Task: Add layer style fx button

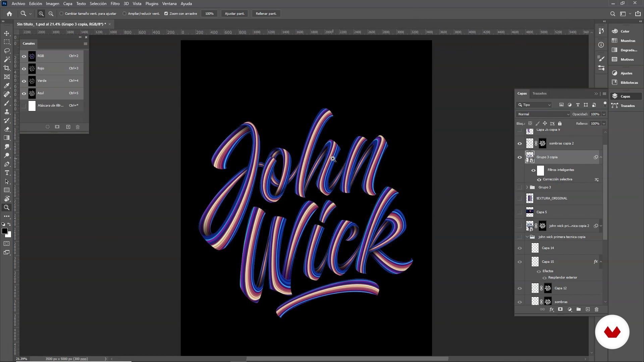Action: tap(551, 309)
